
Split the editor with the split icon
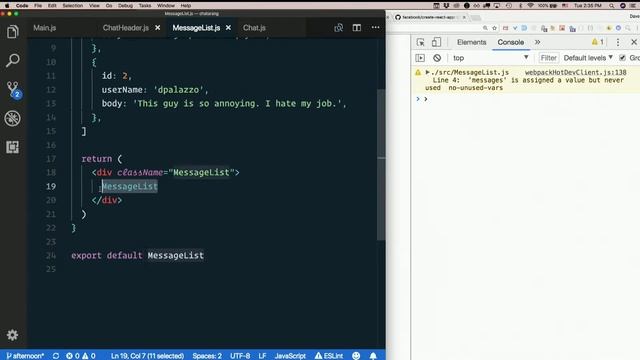(357, 28)
